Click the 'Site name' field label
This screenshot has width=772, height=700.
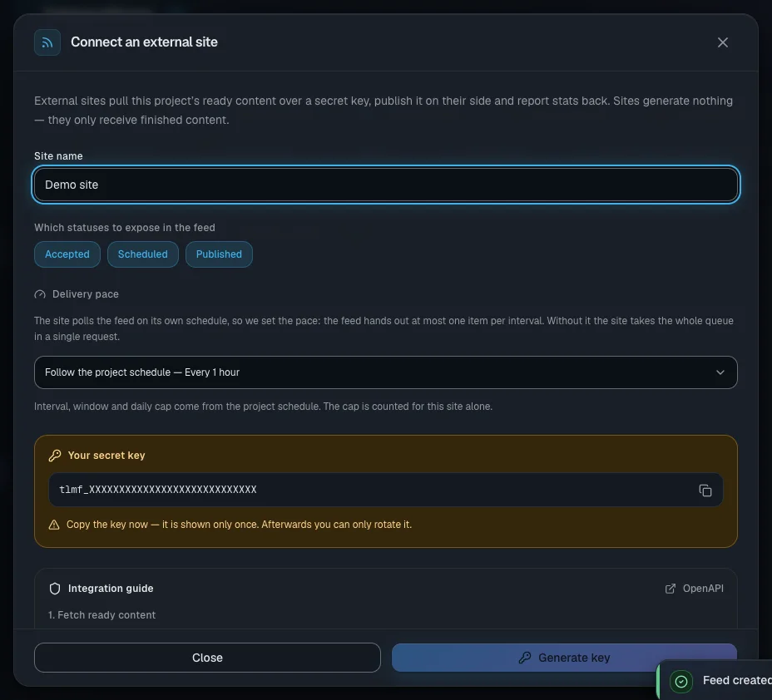coord(58,156)
